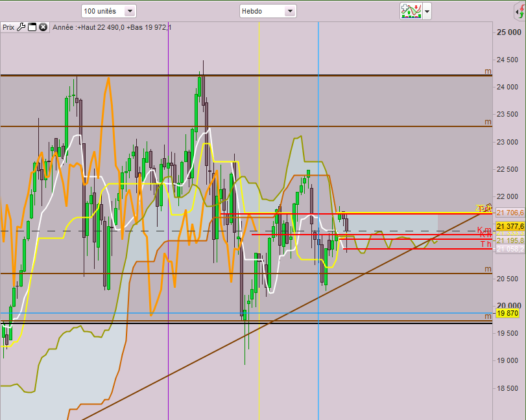The image size is (526, 420).
Task: Click the 'm' label near 23 300 line
Action: pyautogui.click(x=488, y=121)
